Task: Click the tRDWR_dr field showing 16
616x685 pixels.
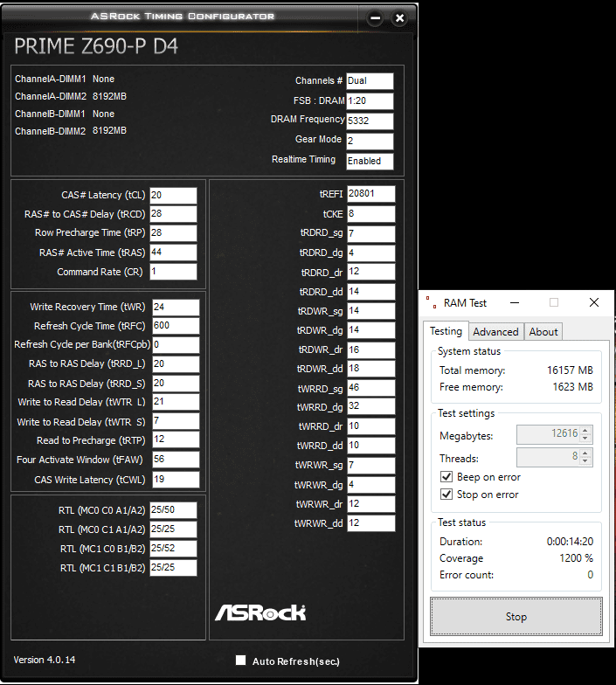Action: (370, 349)
